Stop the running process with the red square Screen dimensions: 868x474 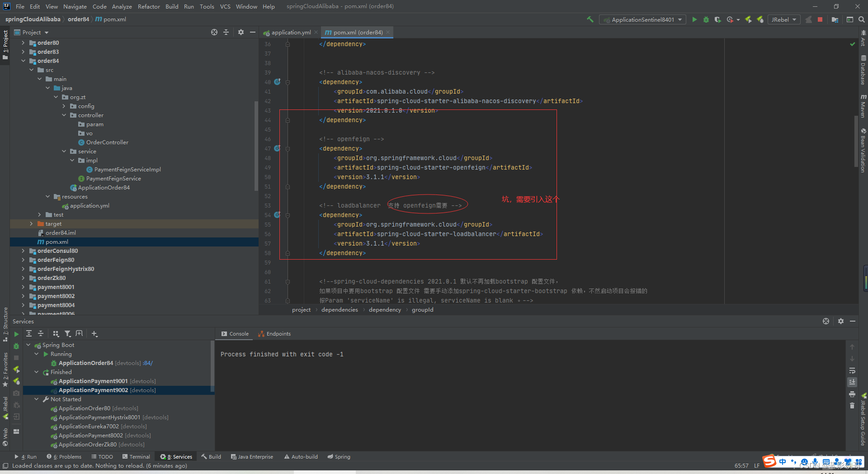tap(820, 19)
